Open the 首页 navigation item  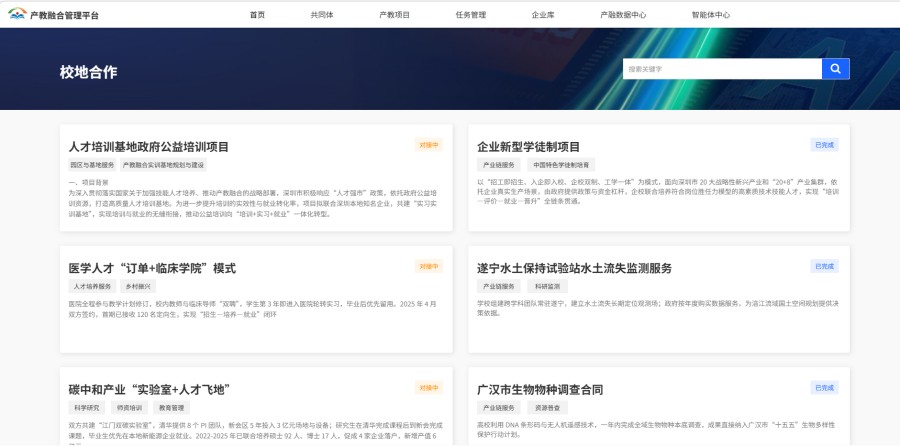[x=257, y=15]
